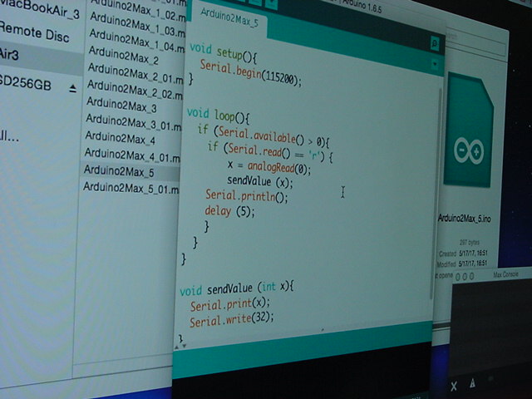Click the Serial.read() == 'r' line

coord(270,152)
